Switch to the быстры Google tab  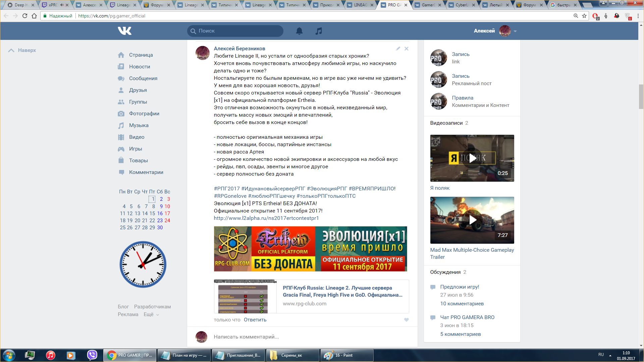point(564,5)
